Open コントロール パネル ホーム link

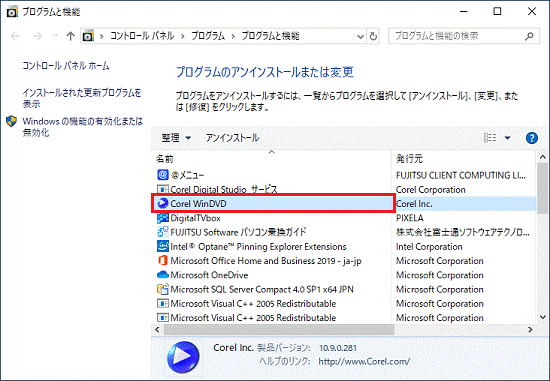(66, 66)
